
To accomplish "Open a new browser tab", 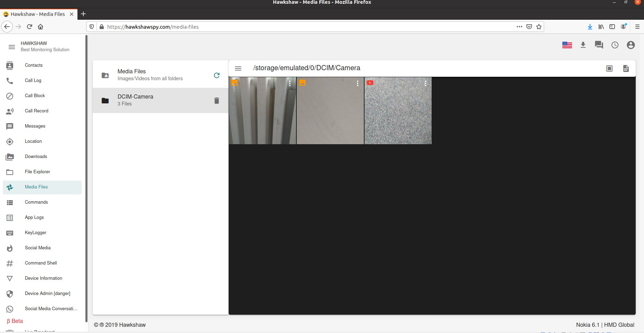I will [x=83, y=14].
